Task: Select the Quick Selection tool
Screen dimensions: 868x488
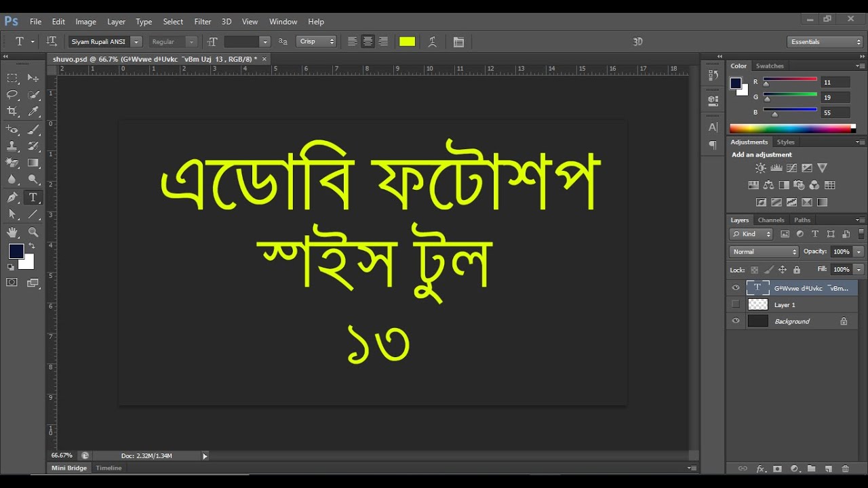Action: [33, 95]
